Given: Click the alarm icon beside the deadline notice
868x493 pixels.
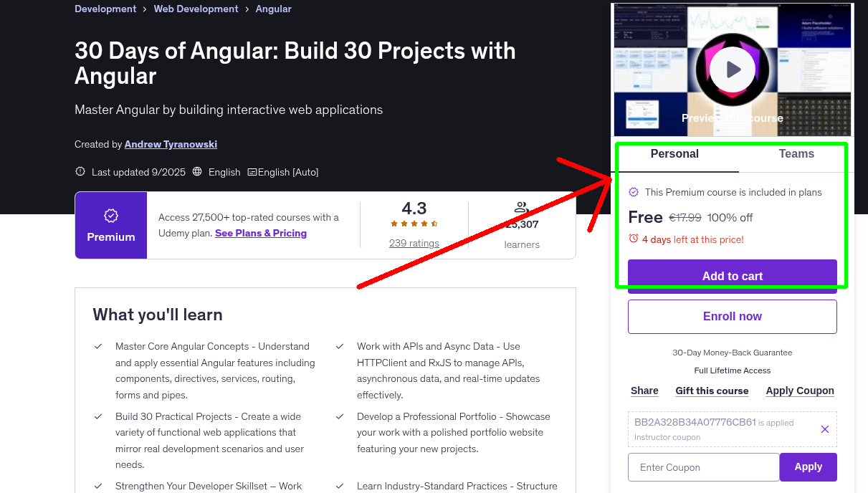Looking at the screenshot, I should click(634, 239).
